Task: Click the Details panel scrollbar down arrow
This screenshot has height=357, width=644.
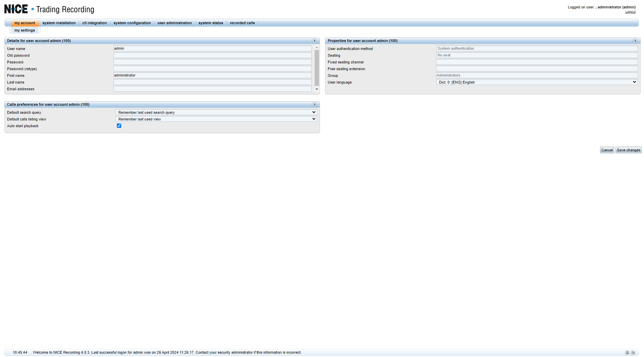Action: [x=317, y=90]
